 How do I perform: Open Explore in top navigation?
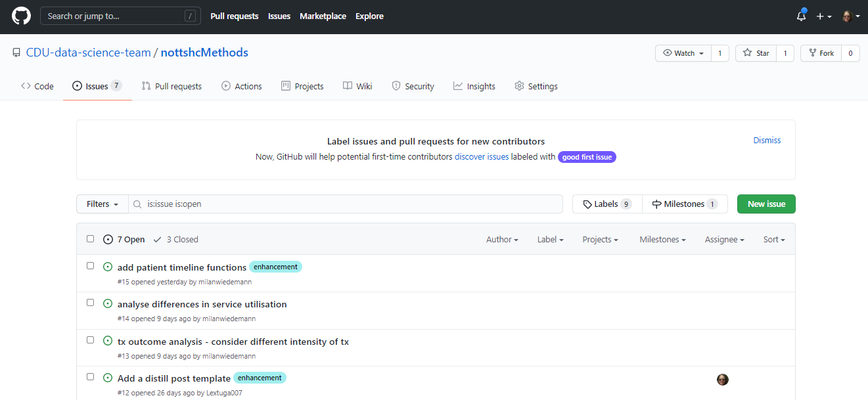coord(369,16)
